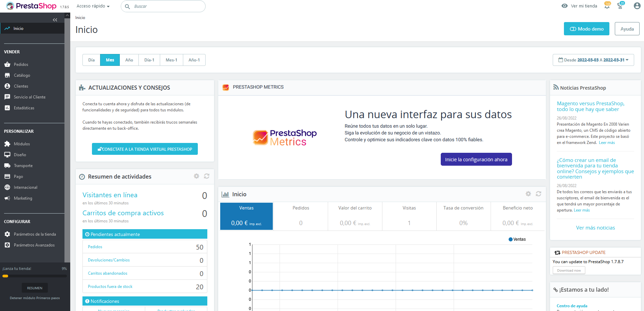Open Productos fuera de stock link
644x311 pixels.
(110, 287)
